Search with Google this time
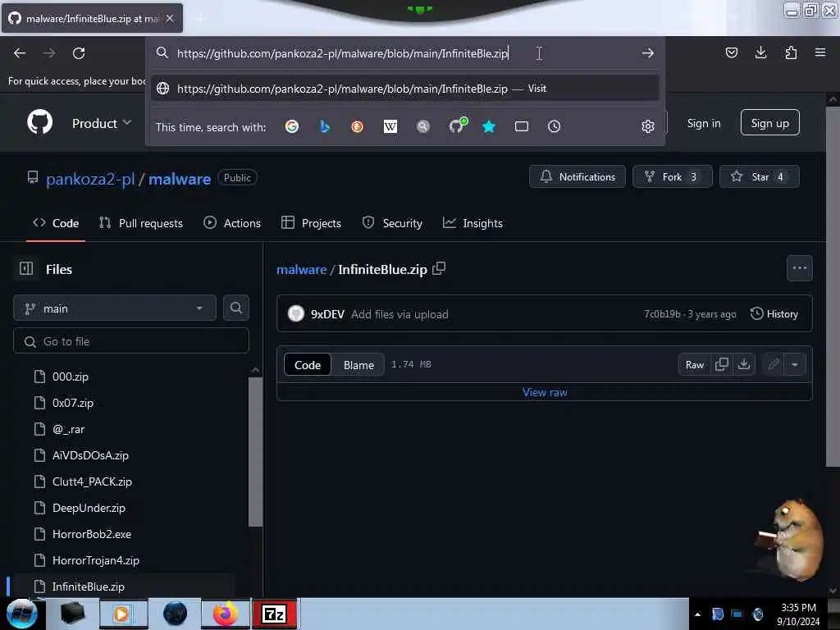 tap(292, 126)
